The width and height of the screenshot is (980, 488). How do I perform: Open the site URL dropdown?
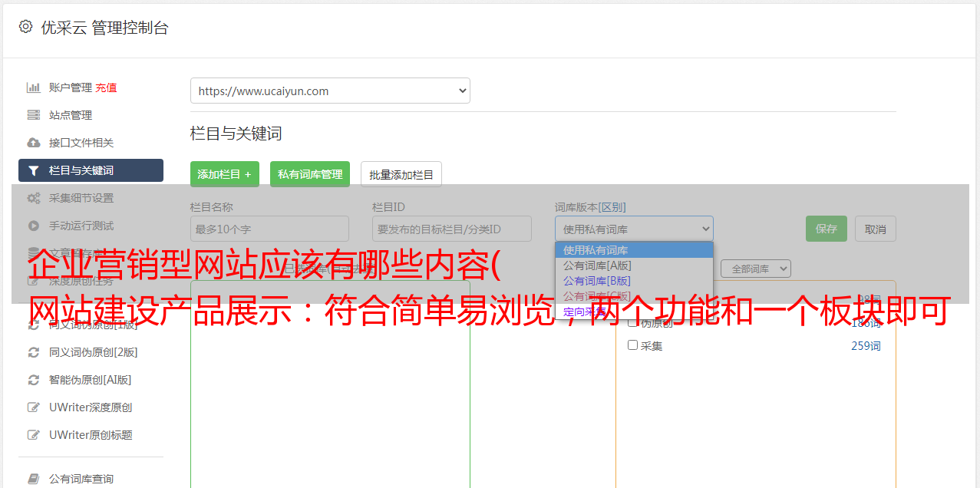(330, 91)
